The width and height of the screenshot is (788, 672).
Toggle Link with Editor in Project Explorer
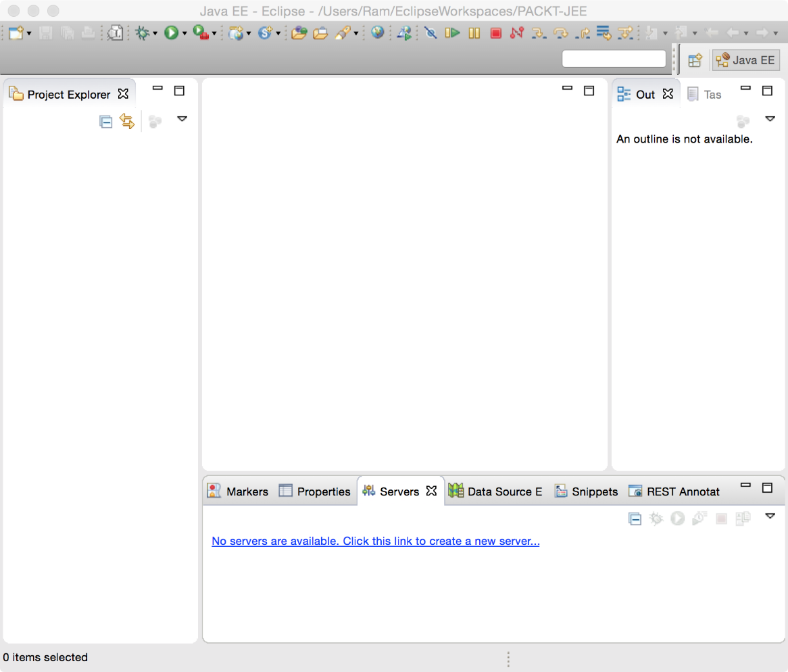pos(126,121)
